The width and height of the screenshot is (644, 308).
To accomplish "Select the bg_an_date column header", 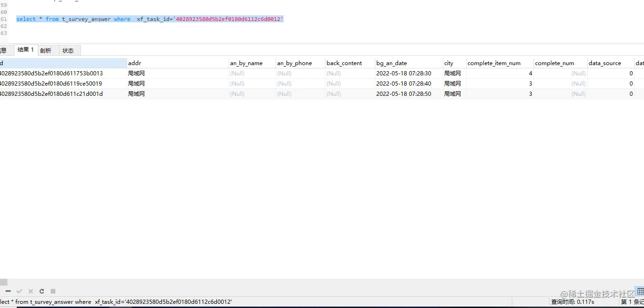I will [409, 63].
